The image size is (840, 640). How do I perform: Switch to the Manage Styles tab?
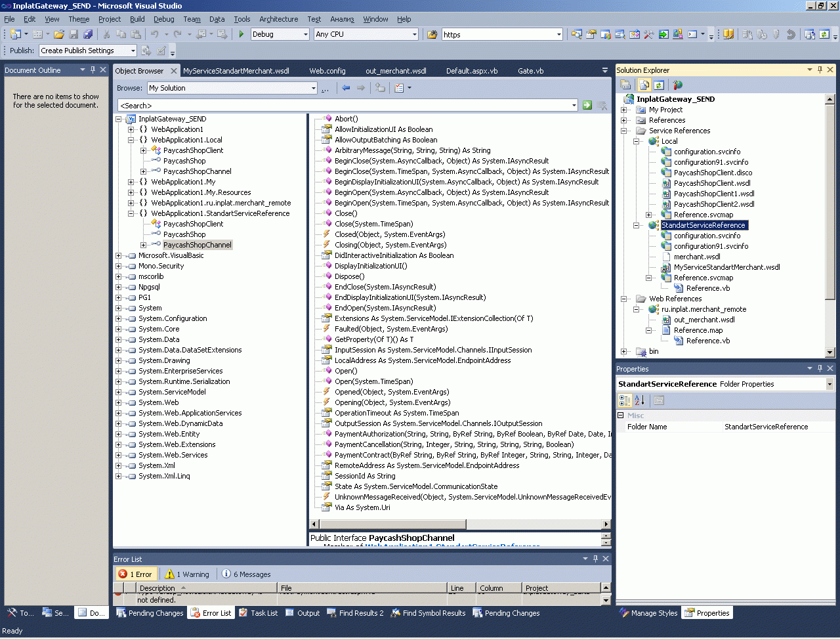pyautogui.click(x=648, y=613)
